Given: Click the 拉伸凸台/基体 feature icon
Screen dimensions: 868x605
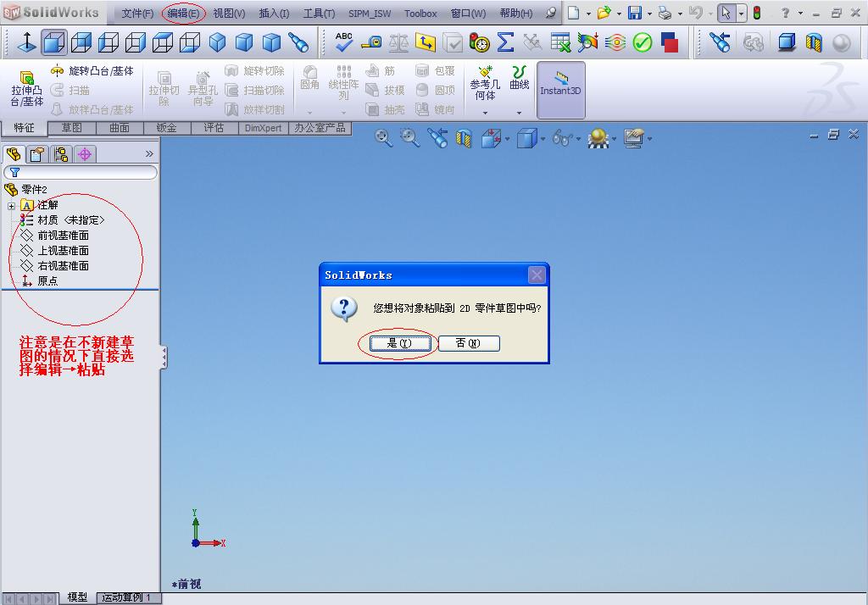Looking at the screenshot, I should pos(27,89).
